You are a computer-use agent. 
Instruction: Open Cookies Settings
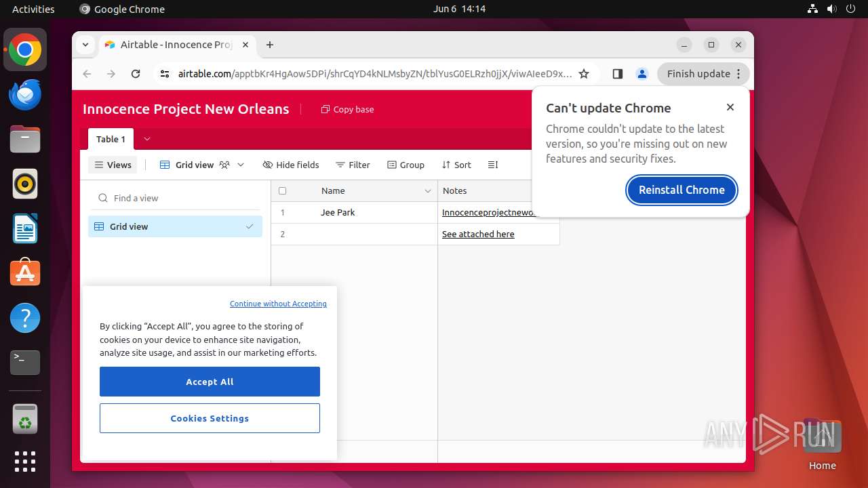click(210, 418)
